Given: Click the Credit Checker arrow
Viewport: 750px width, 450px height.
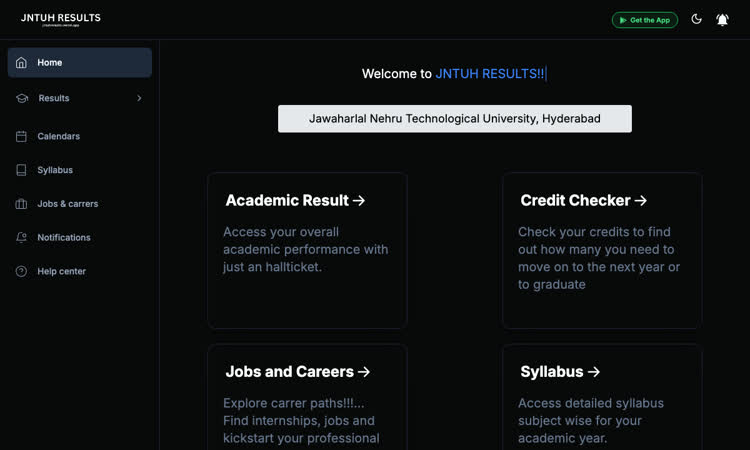Looking at the screenshot, I should 640,201.
